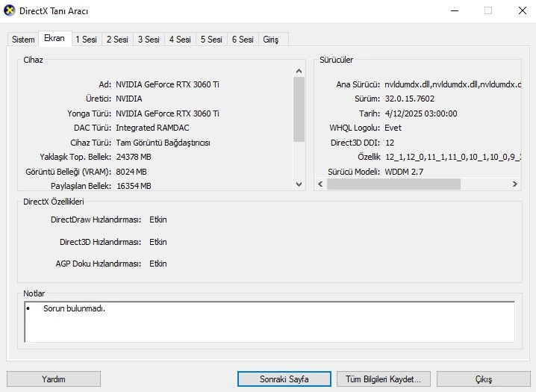Click the Çıkış button

pos(483,379)
